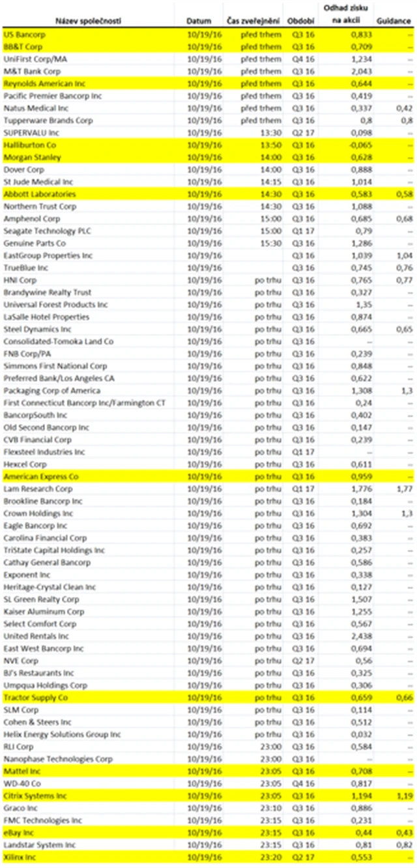Image resolution: width=417 pixels, height=868 pixels.
Task: Select the 'BB&T Corp' cell
Action: coord(87,46)
